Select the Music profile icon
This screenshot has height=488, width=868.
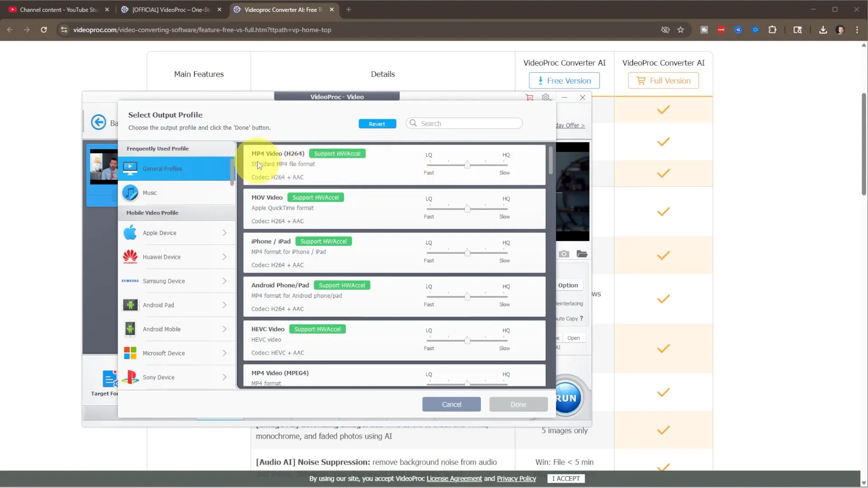pyautogui.click(x=130, y=193)
